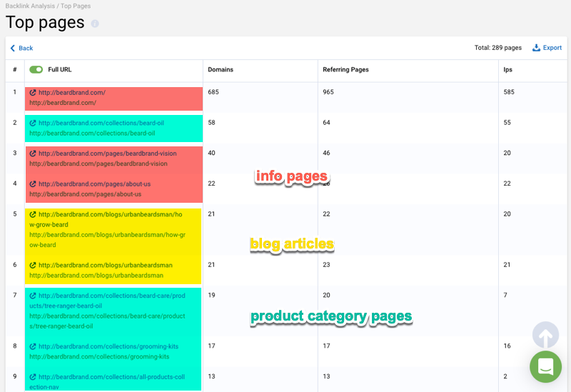Click Ips value 16

tap(507, 346)
